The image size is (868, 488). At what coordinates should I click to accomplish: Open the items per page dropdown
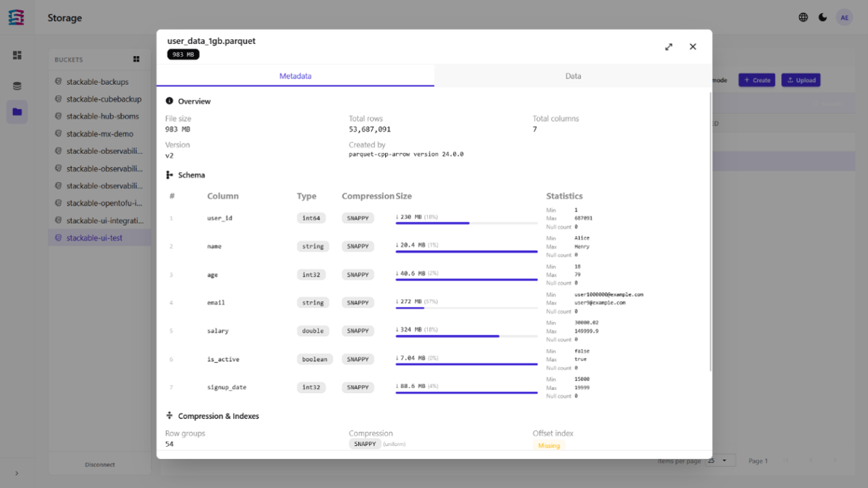coord(720,461)
